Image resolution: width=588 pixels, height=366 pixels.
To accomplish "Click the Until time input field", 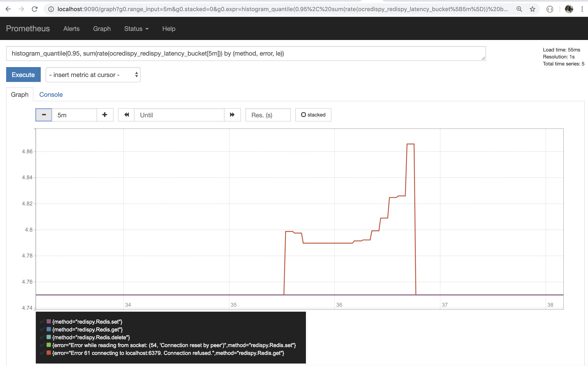I will click(179, 115).
